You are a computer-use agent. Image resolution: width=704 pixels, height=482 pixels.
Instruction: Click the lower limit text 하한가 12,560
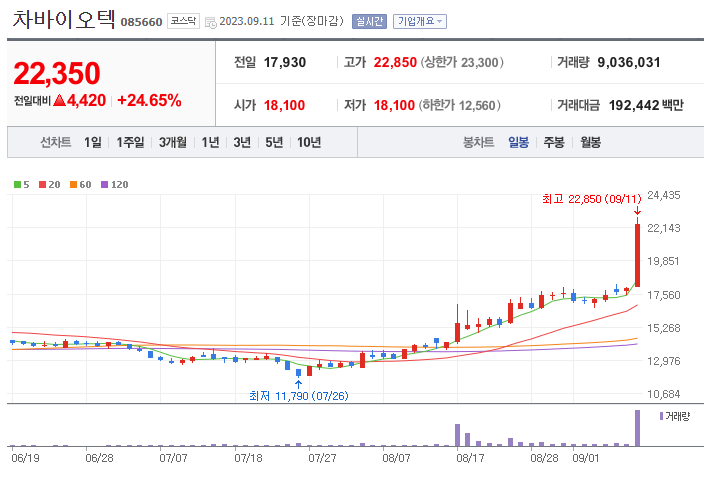click(x=460, y=105)
